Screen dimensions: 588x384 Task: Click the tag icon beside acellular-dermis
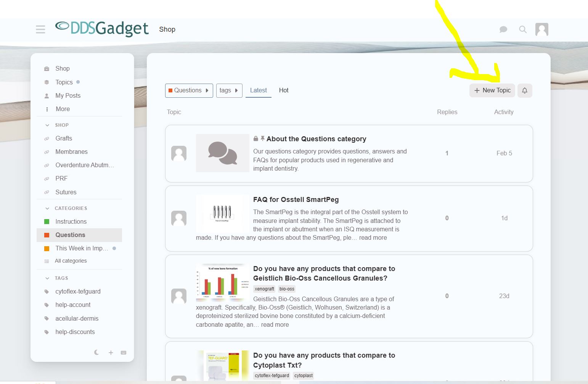tap(47, 319)
